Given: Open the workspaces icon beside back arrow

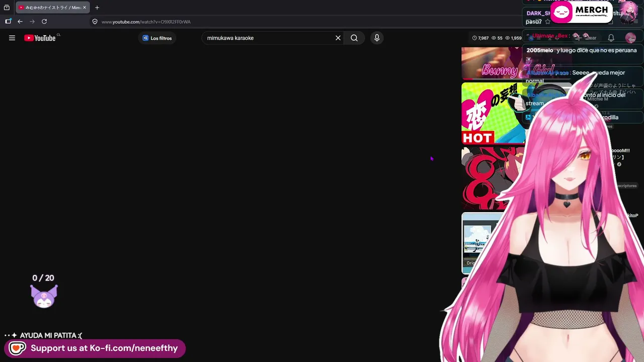Looking at the screenshot, I should (8, 22).
